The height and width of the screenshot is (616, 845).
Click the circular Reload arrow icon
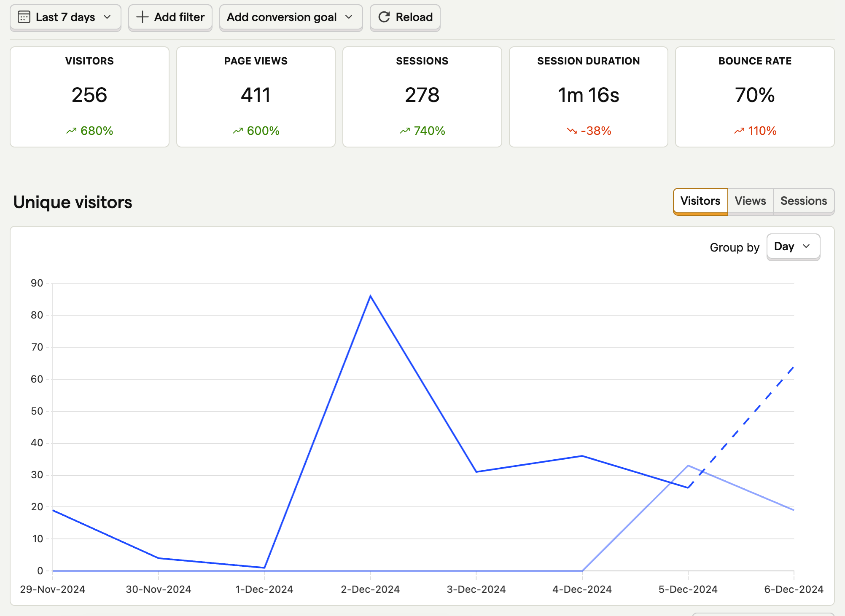pyautogui.click(x=384, y=17)
